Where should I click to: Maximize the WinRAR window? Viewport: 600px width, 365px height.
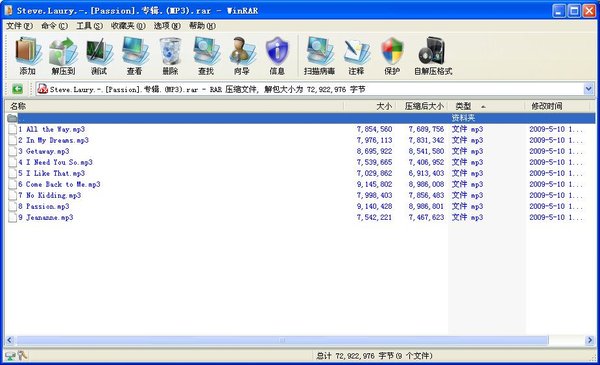pos(574,11)
